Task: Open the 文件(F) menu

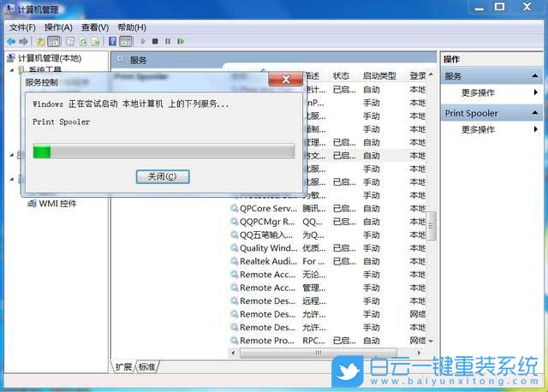Action: click(22, 27)
